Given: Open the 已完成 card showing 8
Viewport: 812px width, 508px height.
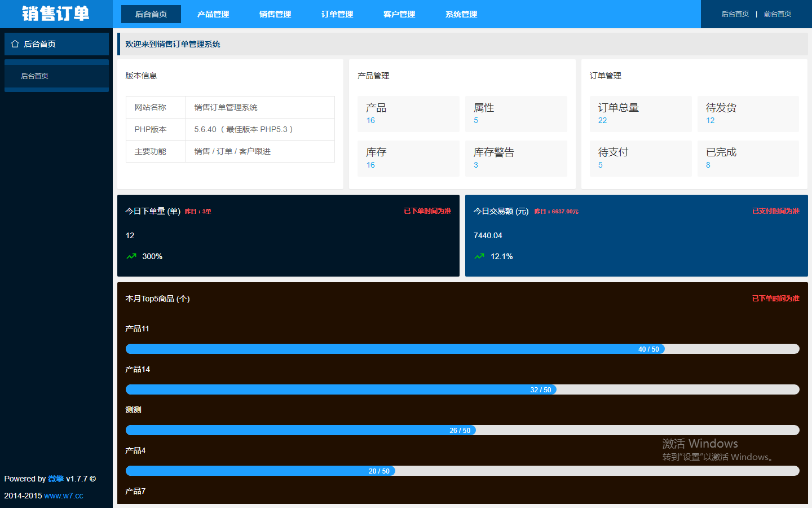Looking at the screenshot, I should tap(748, 158).
